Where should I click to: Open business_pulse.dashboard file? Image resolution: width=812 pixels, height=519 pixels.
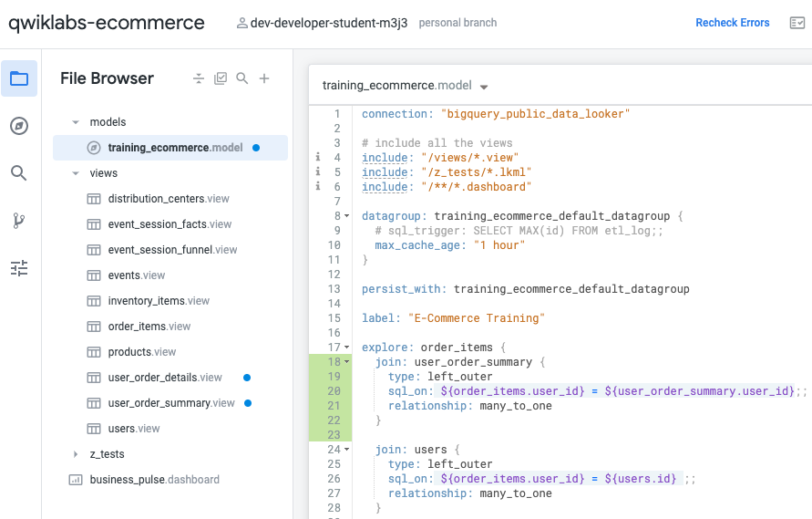click(154, 480)
